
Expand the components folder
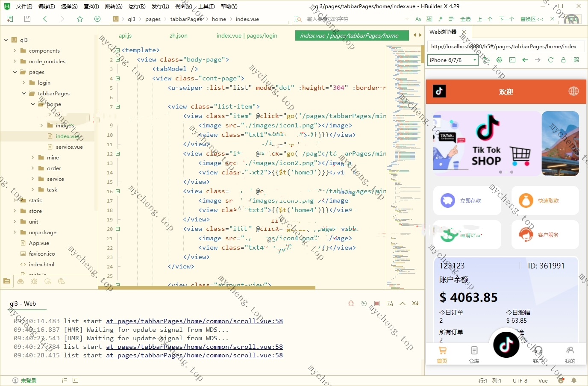[x=15, y=50]
